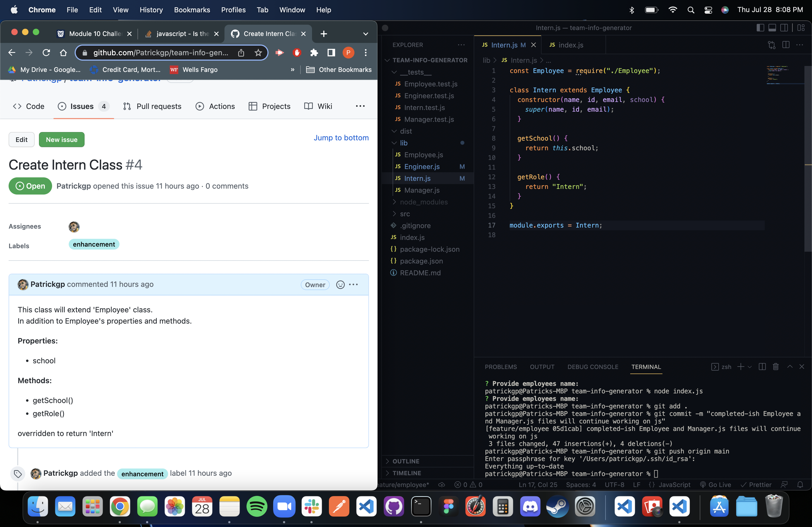Add reaction with smiley icon on comment
Viewport: 812px width, 527px height.
pyautogui.click(x=340, y=285)
